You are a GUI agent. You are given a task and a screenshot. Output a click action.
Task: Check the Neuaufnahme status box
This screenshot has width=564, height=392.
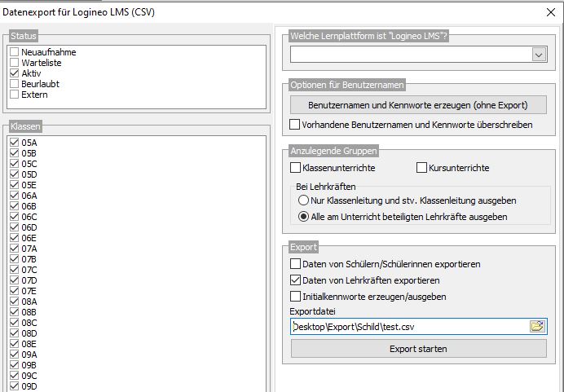tap(14, 52)
